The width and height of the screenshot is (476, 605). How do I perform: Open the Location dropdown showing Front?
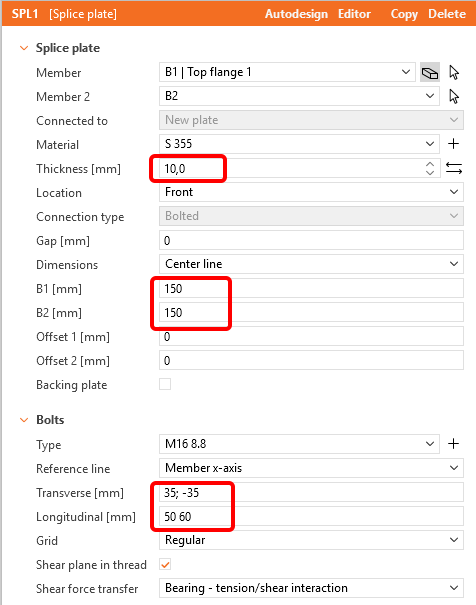[x=311, y=192]
